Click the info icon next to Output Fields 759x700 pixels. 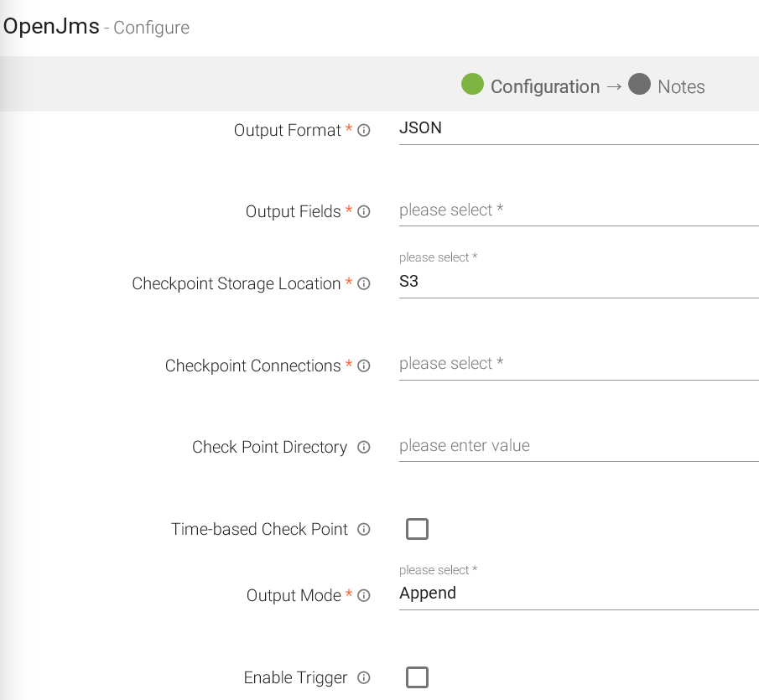tap(364, 211)
